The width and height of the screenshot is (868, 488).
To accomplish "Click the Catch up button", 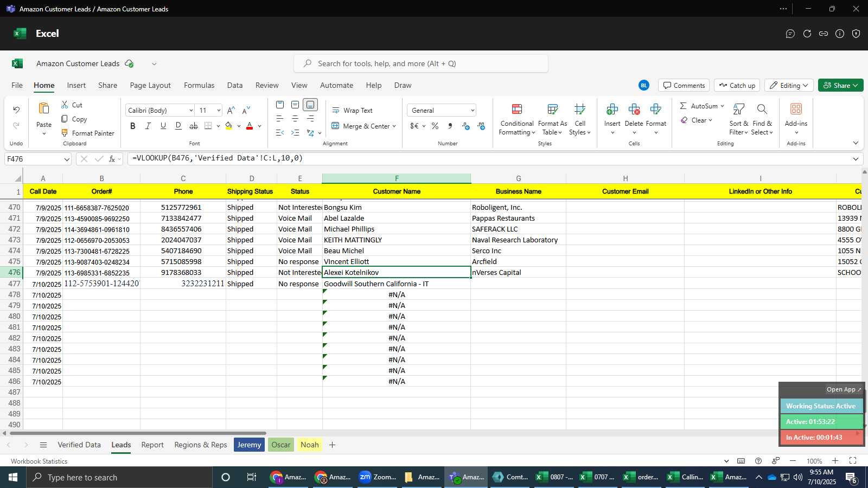I will (737, 85).
